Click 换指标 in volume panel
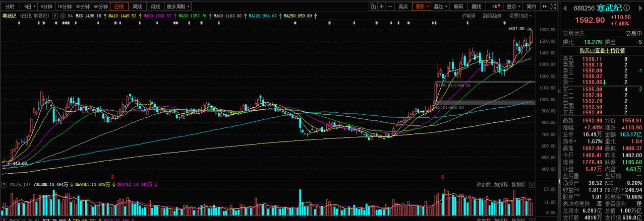 [518, 185]
